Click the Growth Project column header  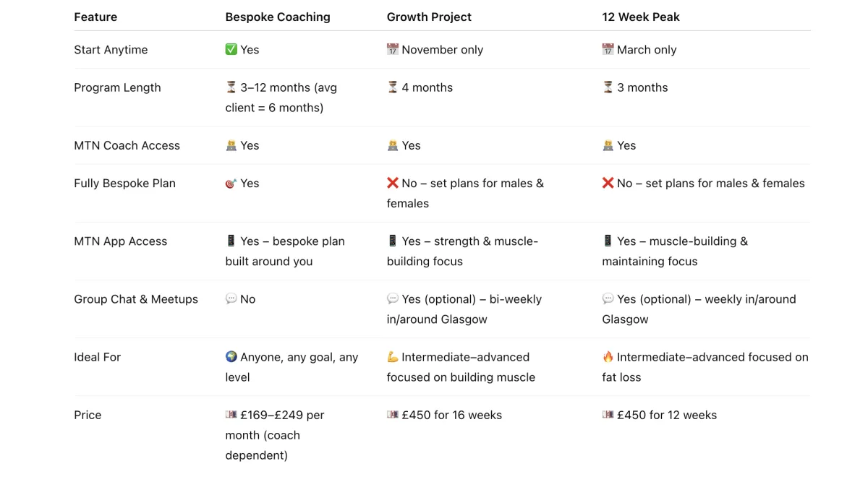(x=429, y=17)
